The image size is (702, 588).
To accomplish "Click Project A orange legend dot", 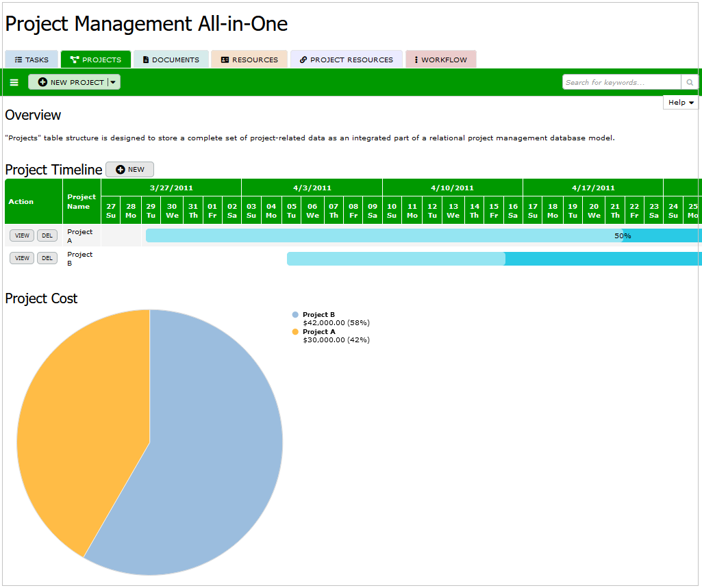I will click(295, 332).
